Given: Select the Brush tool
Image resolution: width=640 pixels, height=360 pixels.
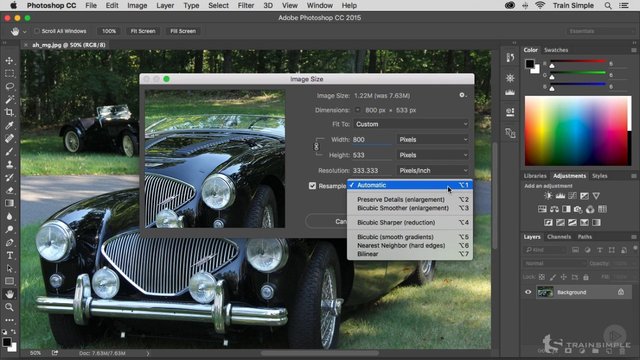Looking at the screenshot, I should 9,152.
